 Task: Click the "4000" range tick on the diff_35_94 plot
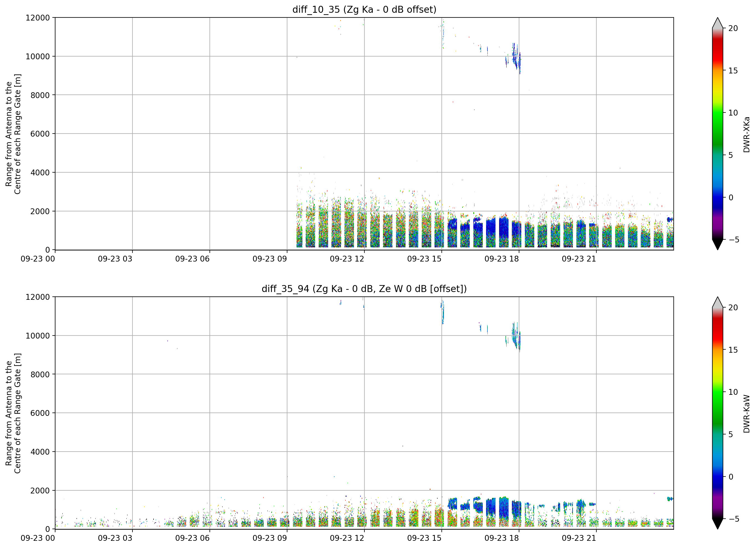[x=40, y=452]
